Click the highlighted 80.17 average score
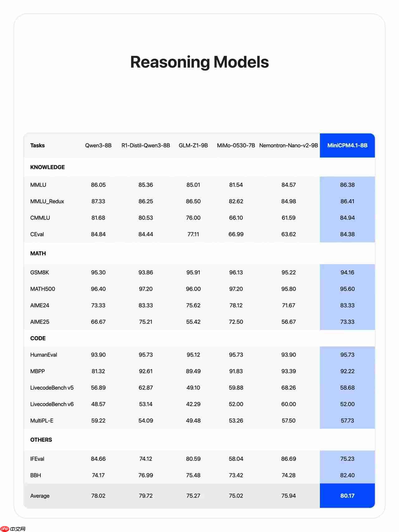Screen dimensions: 399x532 (x=347, y=496)
